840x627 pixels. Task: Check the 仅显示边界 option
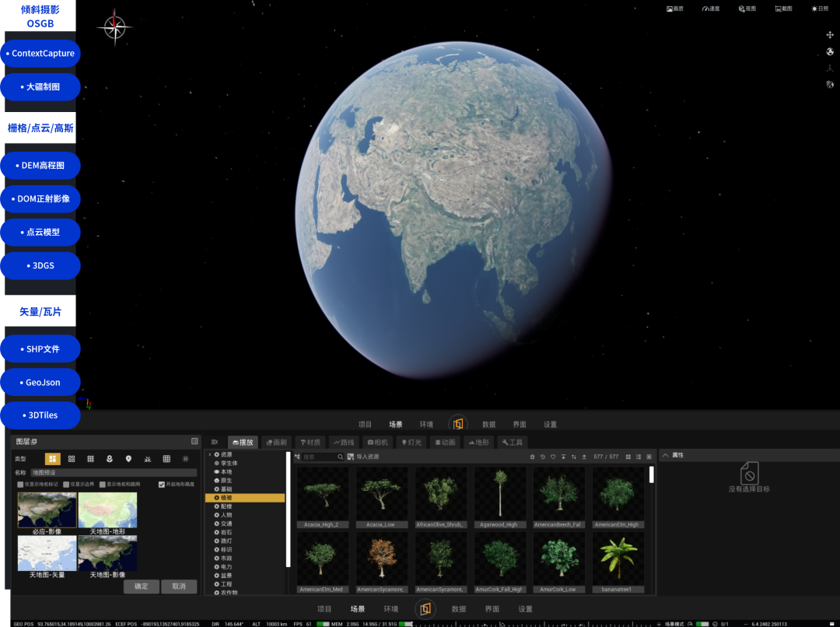click(x=66, y=485)
